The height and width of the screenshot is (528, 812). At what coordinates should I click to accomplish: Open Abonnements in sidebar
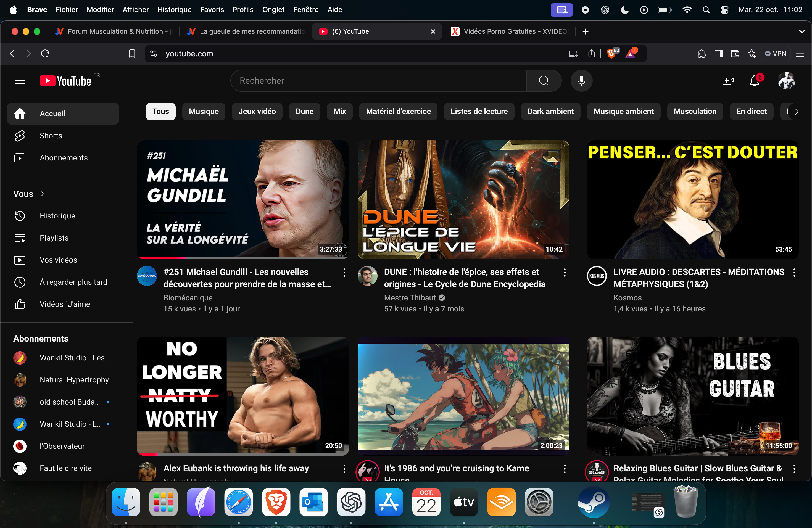(x=63, y=158)
